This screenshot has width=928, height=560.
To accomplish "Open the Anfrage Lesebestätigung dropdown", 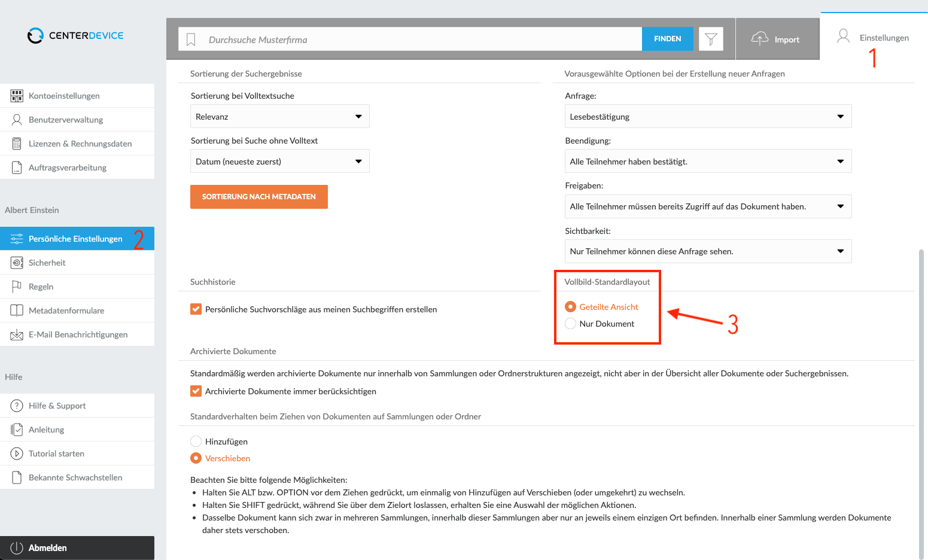I will click(708, 116).
